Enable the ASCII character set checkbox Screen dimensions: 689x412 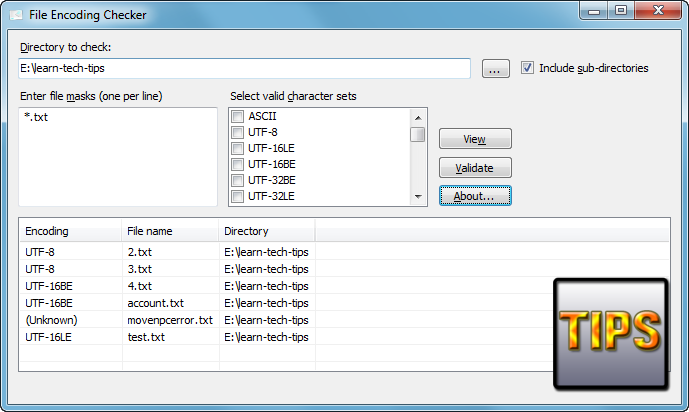(x=237, y=116)
